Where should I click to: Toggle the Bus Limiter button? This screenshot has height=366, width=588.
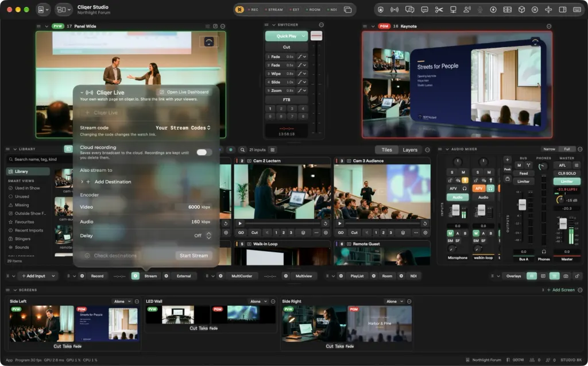click(524, 182)
